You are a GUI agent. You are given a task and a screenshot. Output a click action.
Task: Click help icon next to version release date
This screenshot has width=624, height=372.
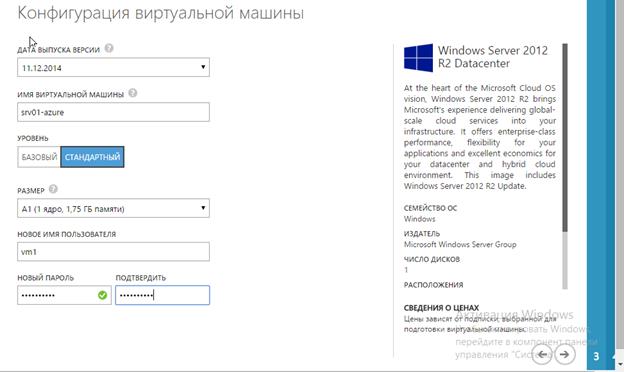click(x=109, y=49)
